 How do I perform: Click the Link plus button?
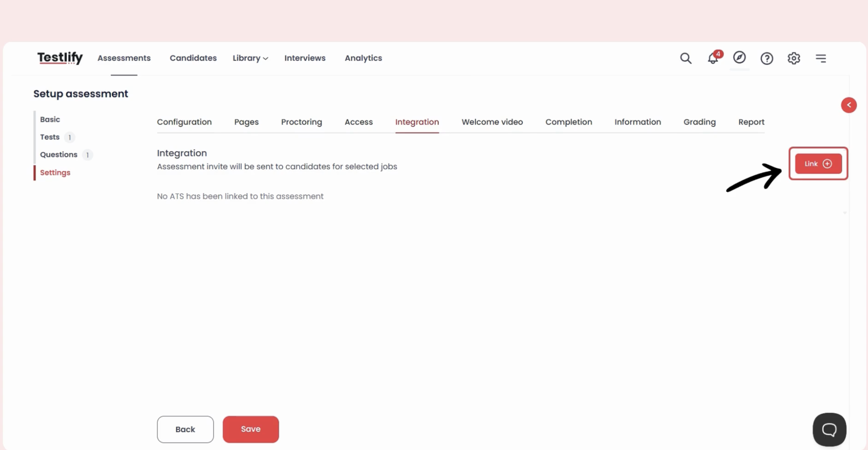pos(818,164)
